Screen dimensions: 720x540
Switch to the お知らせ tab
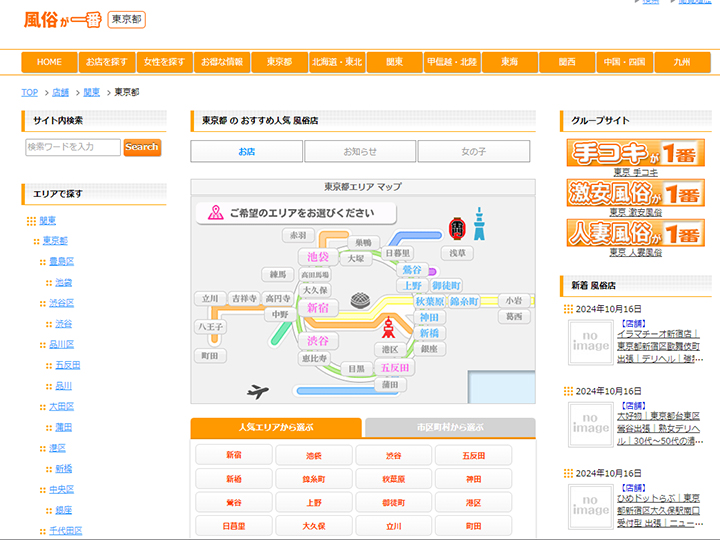[x=360, y=152]
